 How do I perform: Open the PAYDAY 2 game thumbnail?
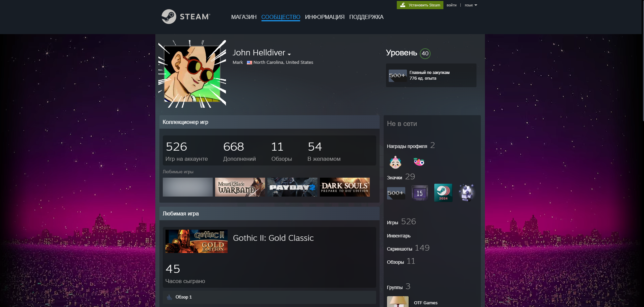click(x=292, y=187)
